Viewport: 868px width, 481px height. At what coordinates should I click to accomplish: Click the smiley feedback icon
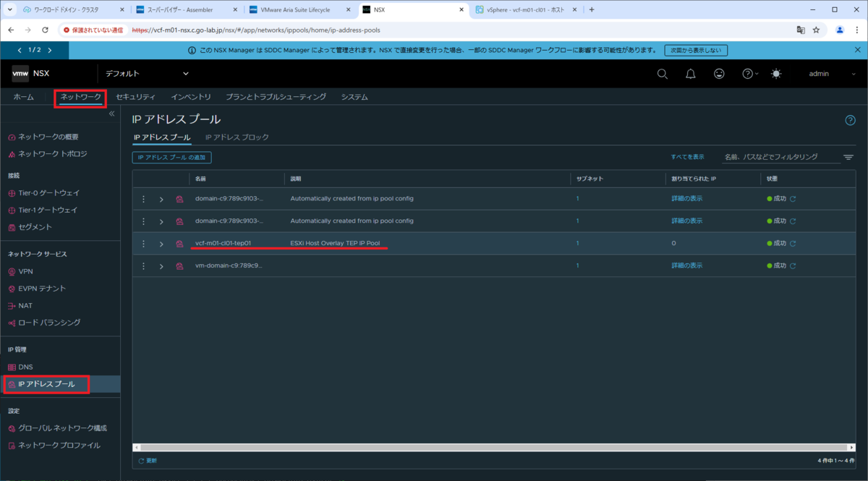click(719, 74)
